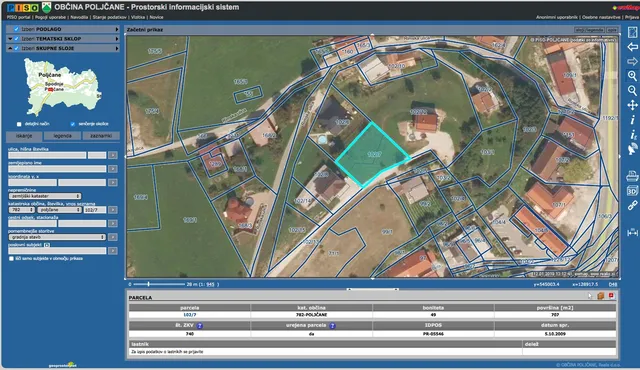
Task: Open the poljčane cadastral municipality dropdown
Action: 60,210
